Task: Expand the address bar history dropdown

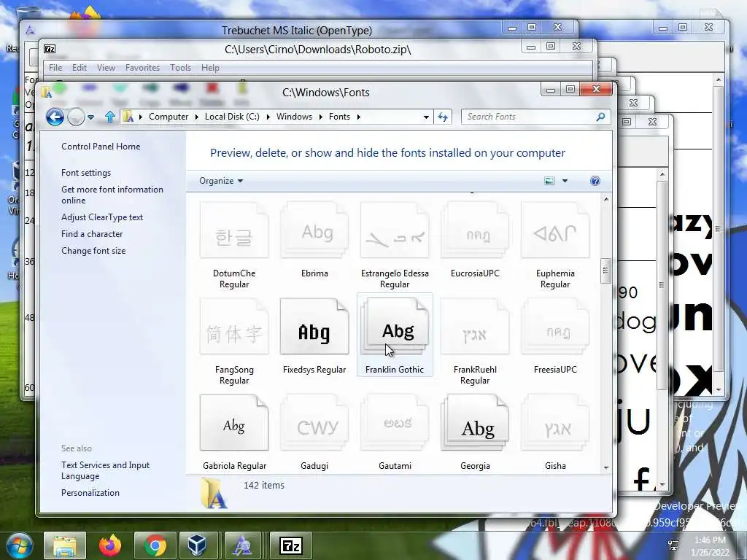Action: pos(426,117)
